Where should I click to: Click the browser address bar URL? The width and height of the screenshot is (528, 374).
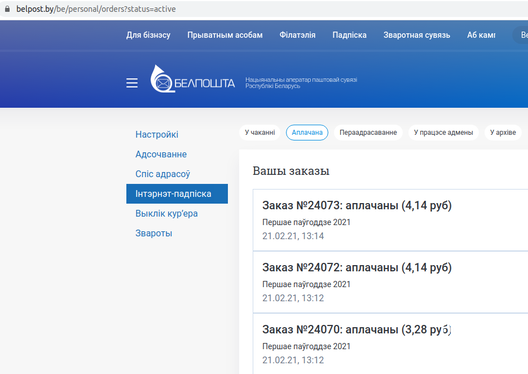96,9
